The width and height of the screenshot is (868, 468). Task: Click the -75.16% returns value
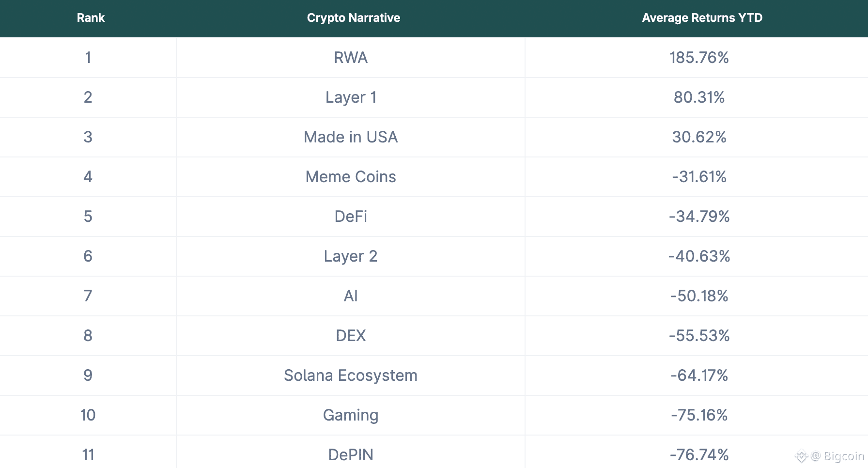[x=699, y=415]
